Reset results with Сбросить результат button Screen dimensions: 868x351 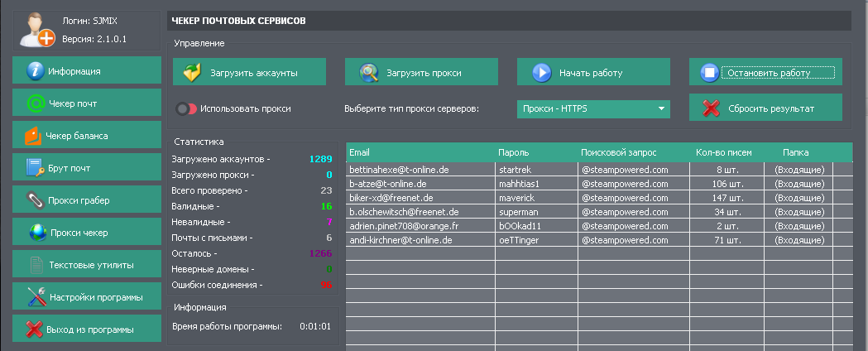pos(765,108)
